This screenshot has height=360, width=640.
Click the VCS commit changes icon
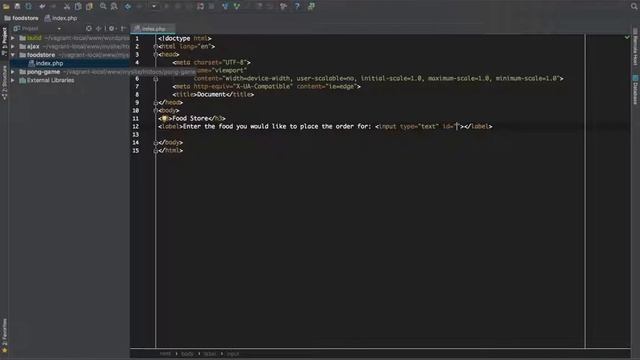click(236, 6)
